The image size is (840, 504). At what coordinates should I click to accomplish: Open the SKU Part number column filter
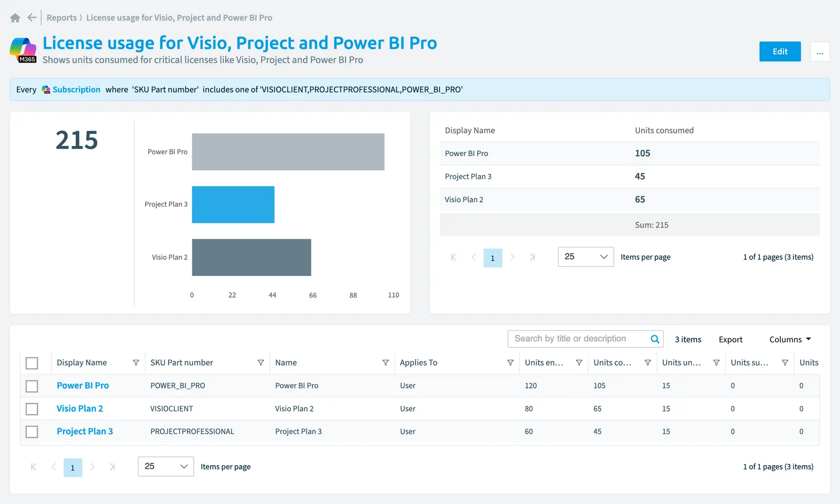(261, 363)
